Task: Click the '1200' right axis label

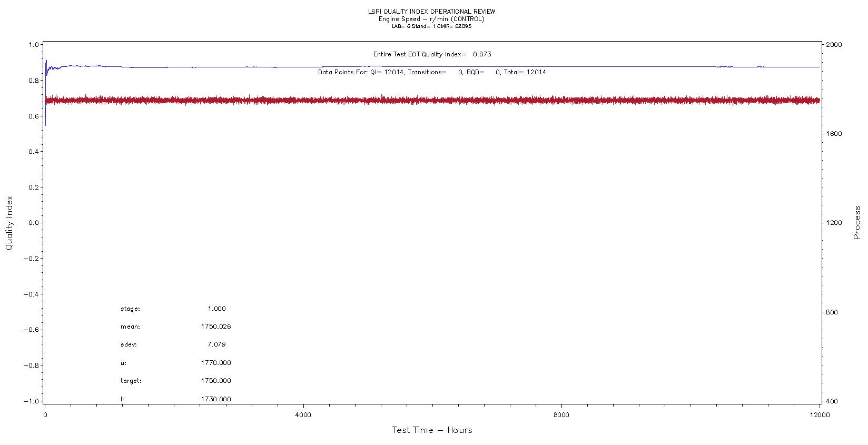Action: [x=834, y=223]
